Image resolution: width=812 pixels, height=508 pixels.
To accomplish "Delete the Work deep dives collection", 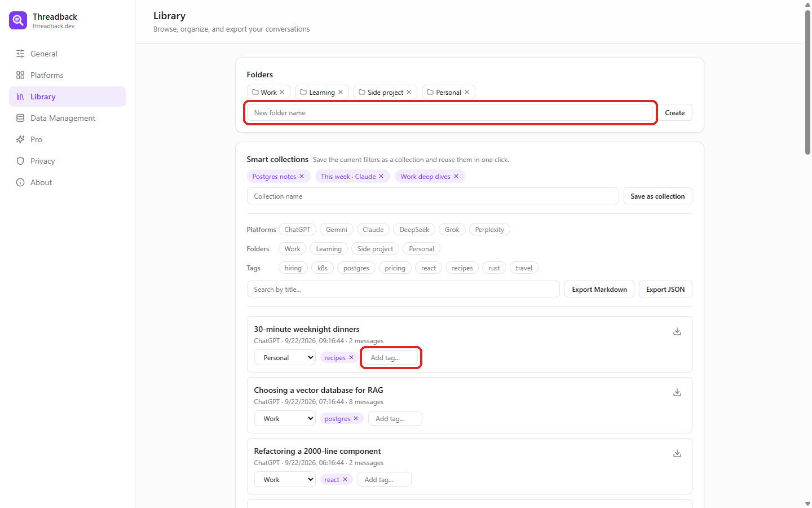I will [x=456, y=176].
